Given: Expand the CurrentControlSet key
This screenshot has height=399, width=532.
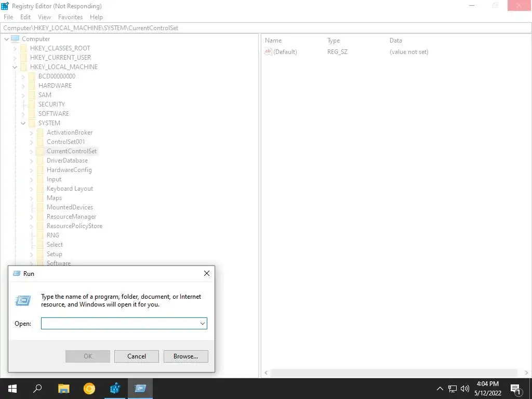Looking at the screenshot, I should tap(32, 151).
